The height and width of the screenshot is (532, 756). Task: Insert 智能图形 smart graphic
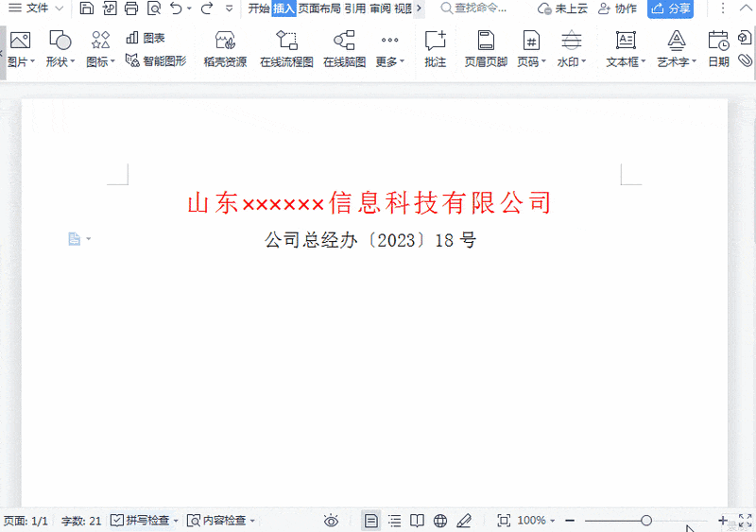(x=156, y=60)
